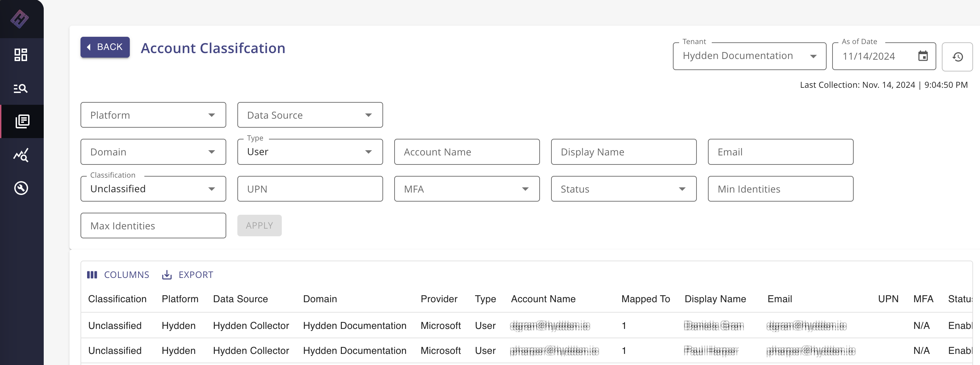Open the calendar picker for As of Date
This screenshot has width=980, height=365.
click(x=923, y=56)
